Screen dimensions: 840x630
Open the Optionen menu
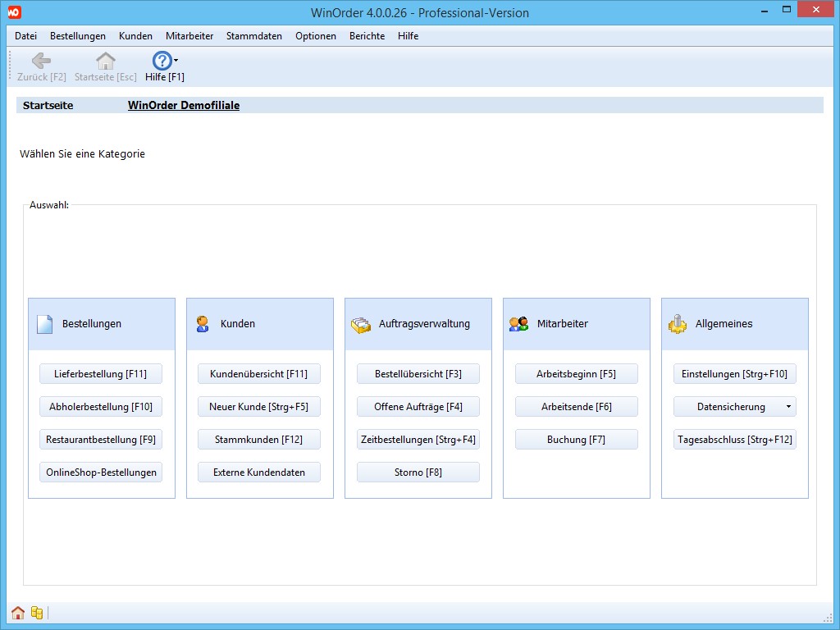(316, 36)
